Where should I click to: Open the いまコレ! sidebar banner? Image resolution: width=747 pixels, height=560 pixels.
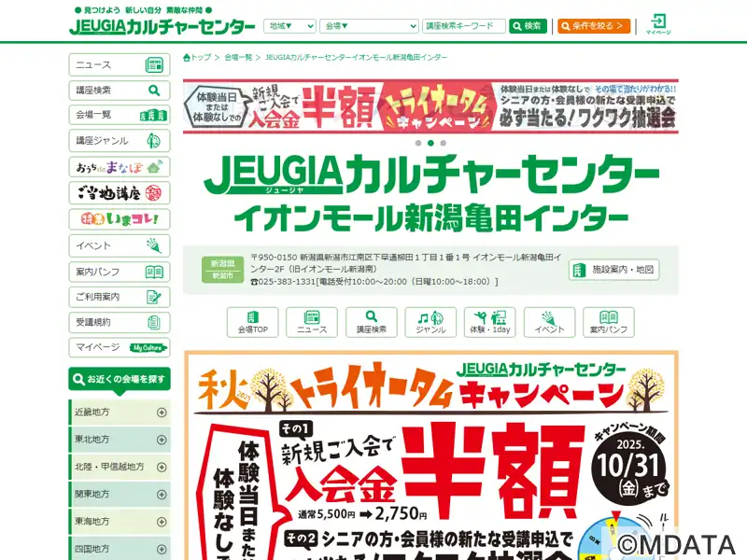pos(120,219)
